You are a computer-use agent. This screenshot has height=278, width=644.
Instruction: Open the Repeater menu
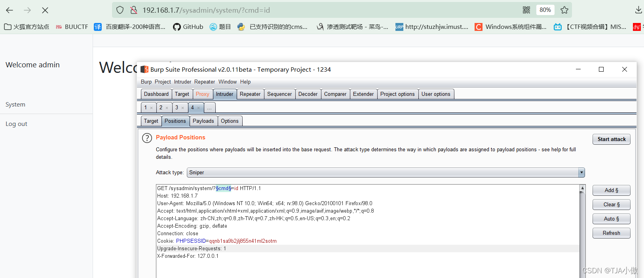(205, 82)
